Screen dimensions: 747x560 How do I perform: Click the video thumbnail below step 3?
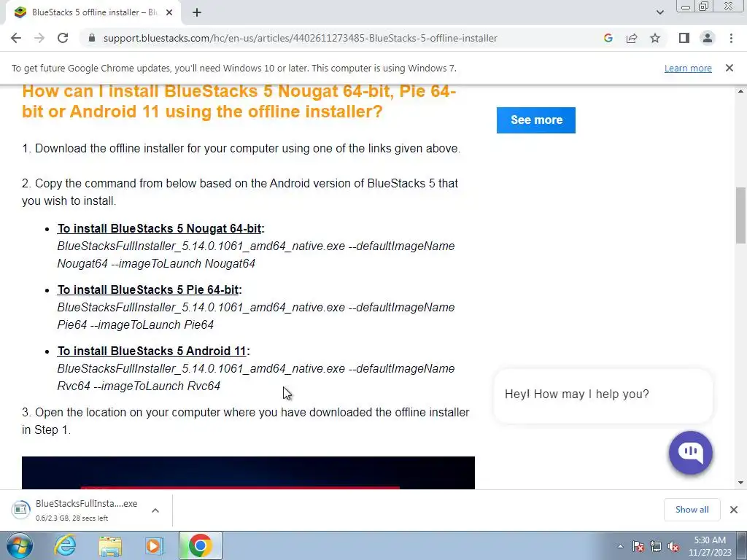248,472
